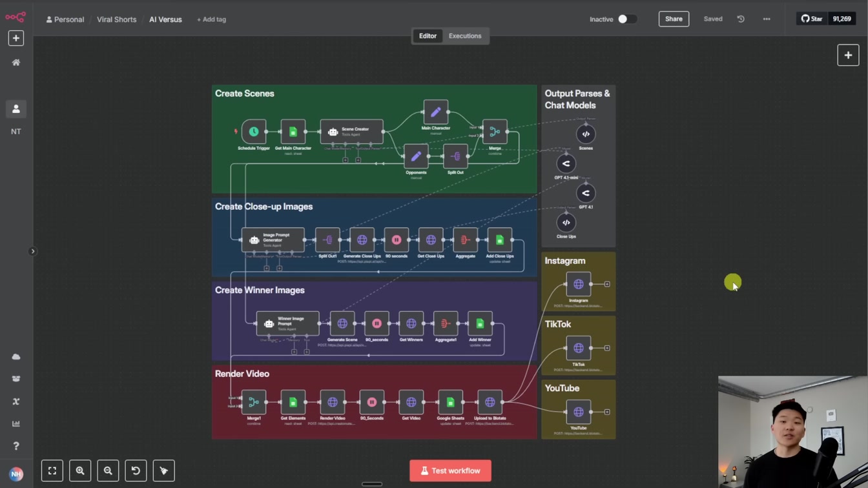Open workflow history clock icon
This screenshot has height=488, width=868.
741,19
